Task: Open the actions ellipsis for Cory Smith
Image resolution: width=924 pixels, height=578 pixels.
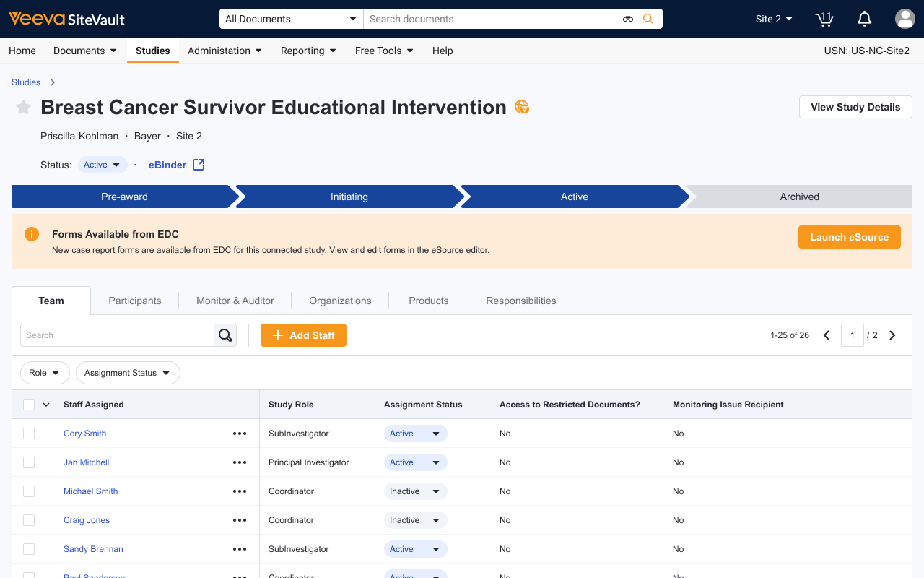Action: pyautogui.click(x=240, y=433)
